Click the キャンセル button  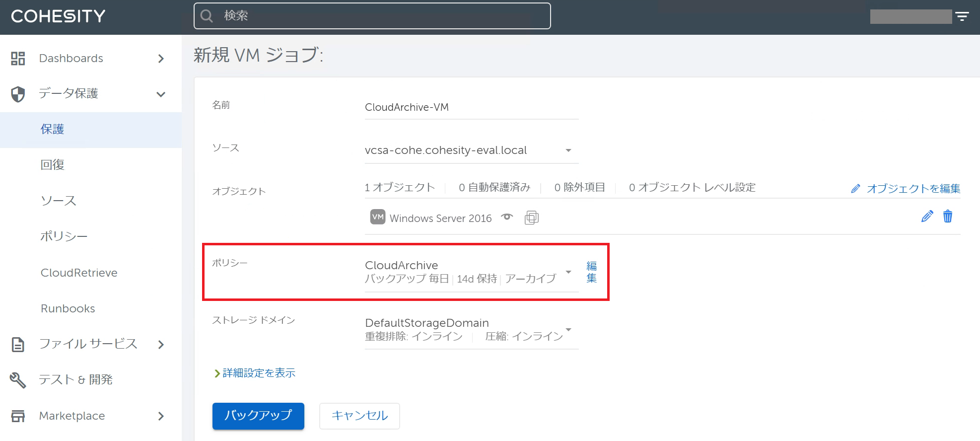click(359, 416)
